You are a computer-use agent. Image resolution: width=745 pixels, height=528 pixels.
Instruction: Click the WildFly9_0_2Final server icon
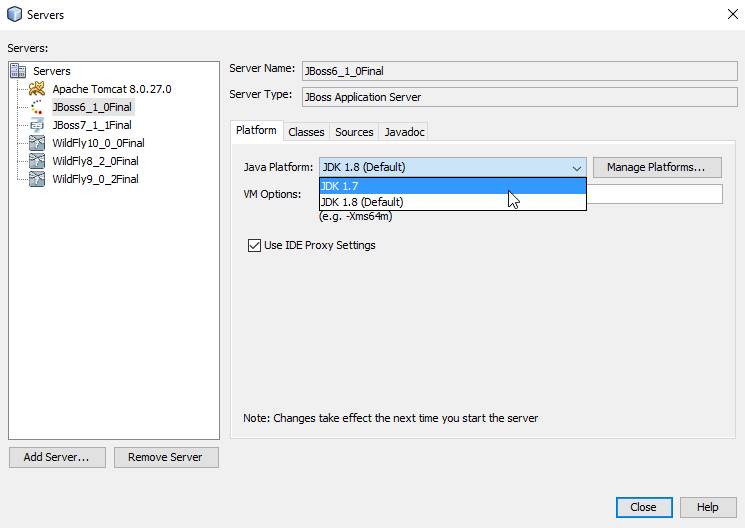coord(37,179)
